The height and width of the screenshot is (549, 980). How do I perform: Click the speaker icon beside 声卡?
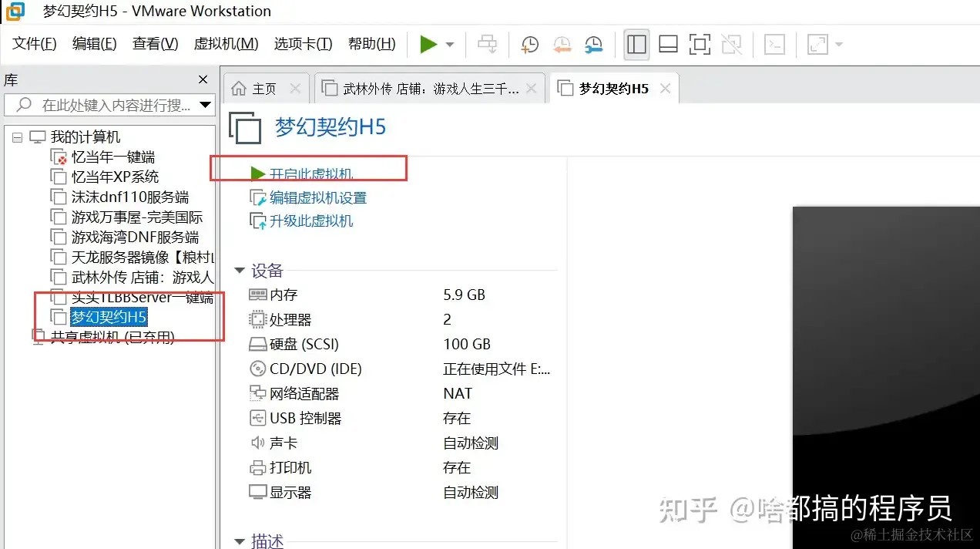tap(257, 443)
